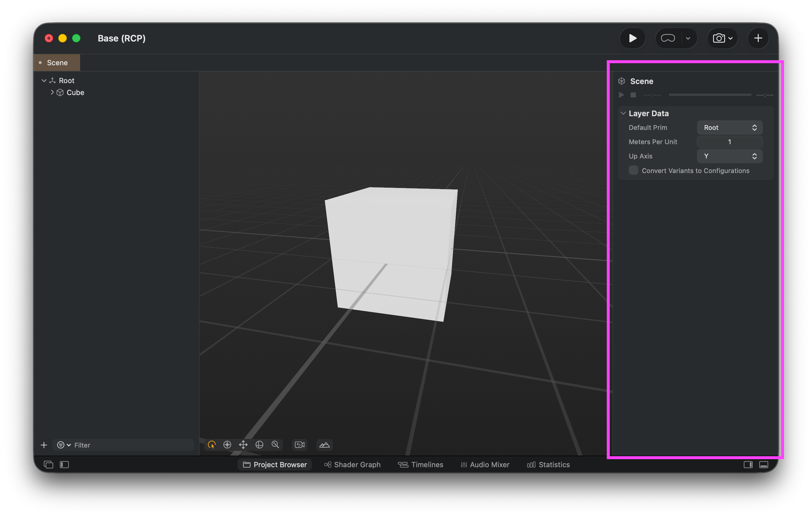Click the camera capture icon
This screenshot has height=517, width=812.
719,38
